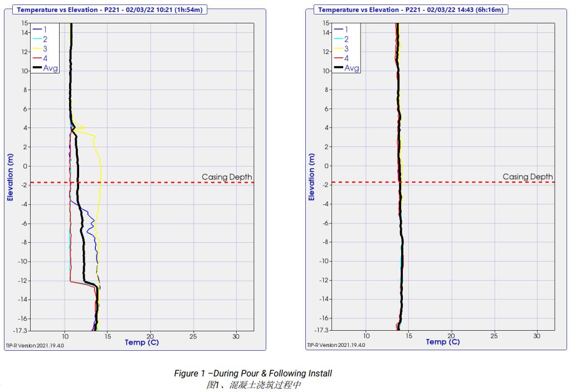The image size is (571, 392).
Task: Click the Temp (C) axis label of 10:21 chart
Action: tap(141, 342)
